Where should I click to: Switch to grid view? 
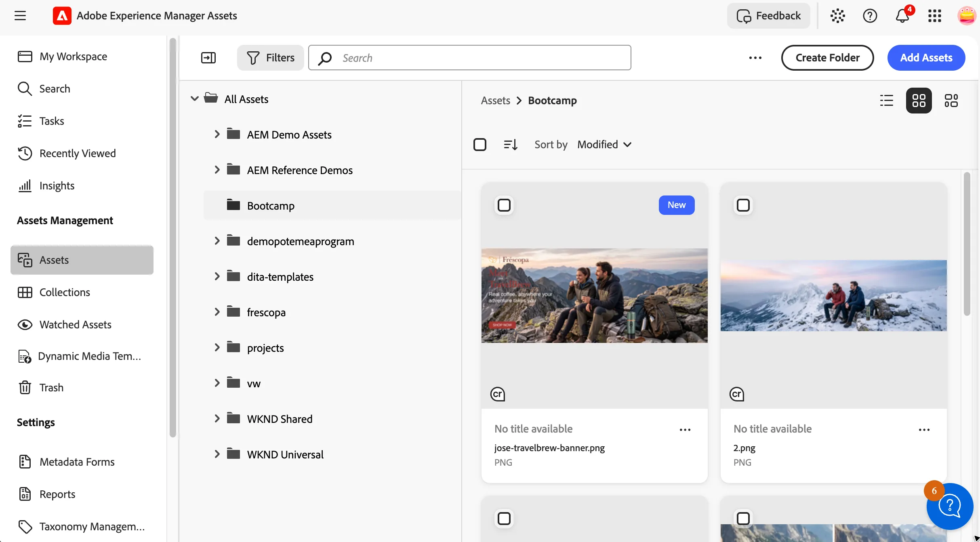tap(919, 101)
